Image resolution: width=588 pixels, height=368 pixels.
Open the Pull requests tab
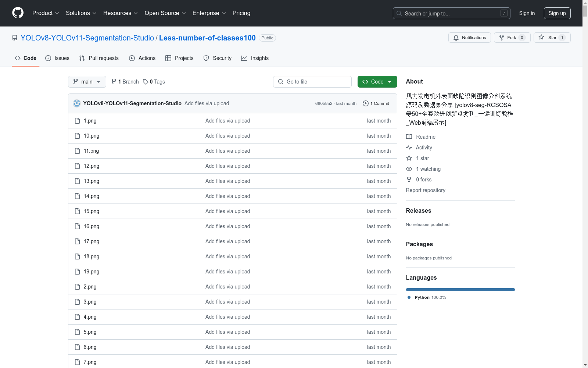point(99,58)
